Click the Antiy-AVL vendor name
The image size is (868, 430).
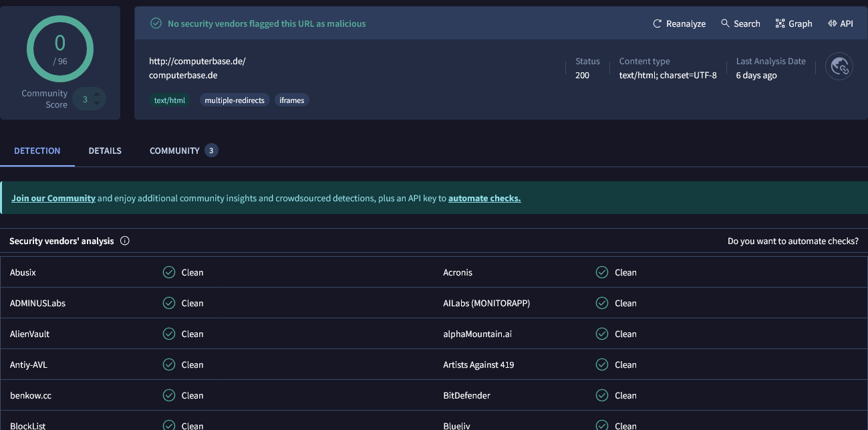pyautogui.click(x=29, y=364)
